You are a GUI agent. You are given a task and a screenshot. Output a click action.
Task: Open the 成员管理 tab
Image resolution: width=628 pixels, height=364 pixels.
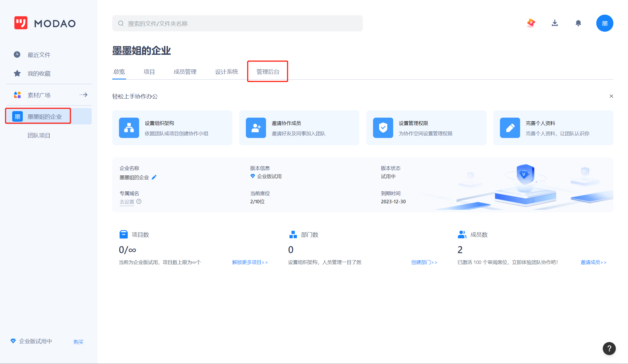click(x=185, y=72)
